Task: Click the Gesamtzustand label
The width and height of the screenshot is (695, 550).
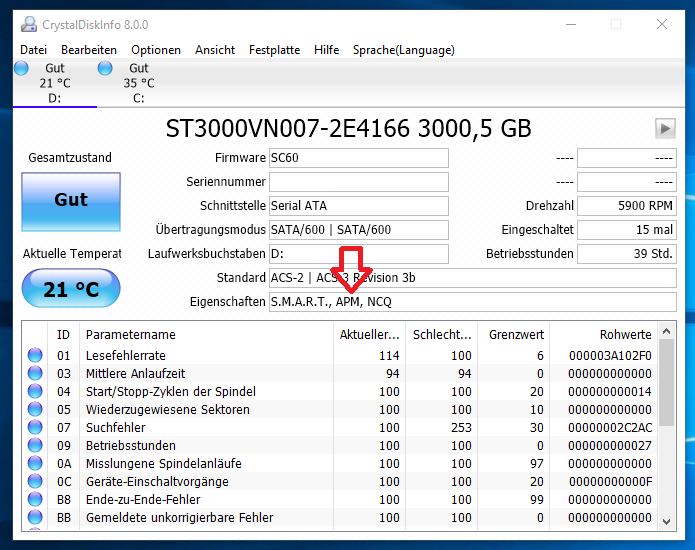Action: (x=70, y=158)
